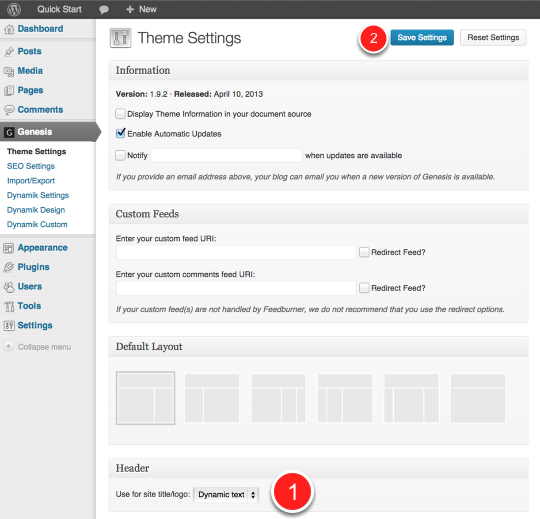Select the sidebar-content layout thumbnail
Viewport: 540px width, 519px height.
(x=212, y=398)
